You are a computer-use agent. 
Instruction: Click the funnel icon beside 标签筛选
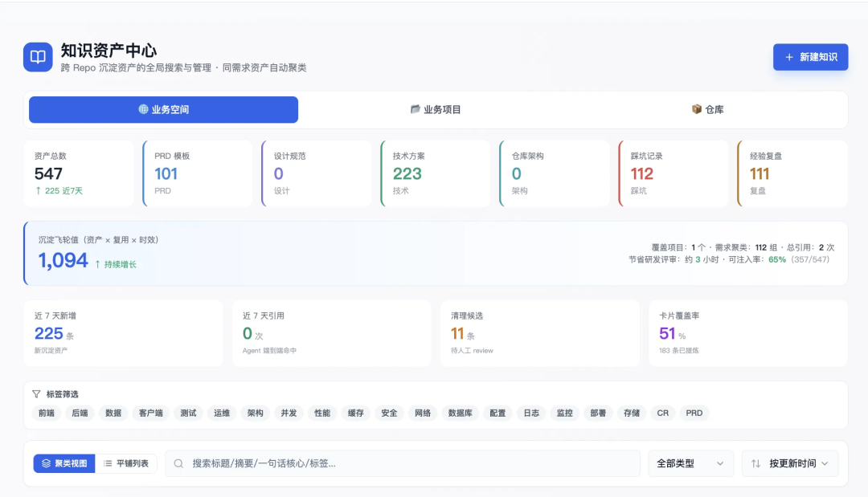36,394
